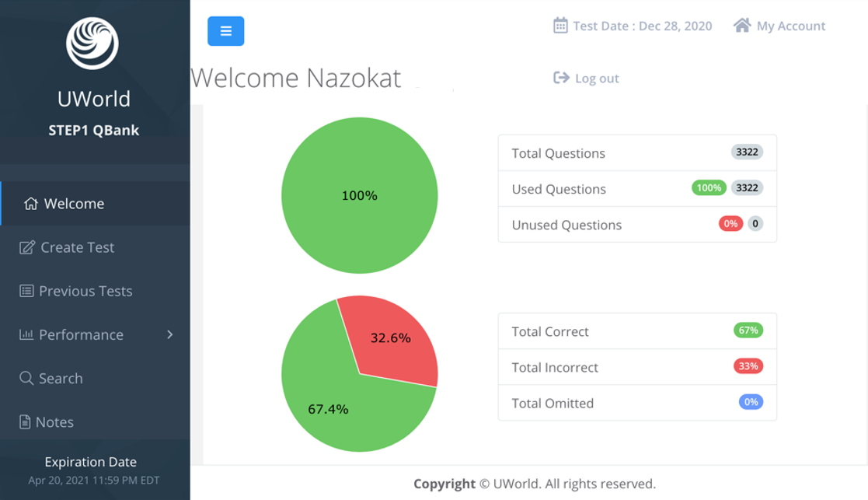The width and height of the screenshot is (868, 500).
Task: Click the UWorld globe logo
Action: point(92,43)
